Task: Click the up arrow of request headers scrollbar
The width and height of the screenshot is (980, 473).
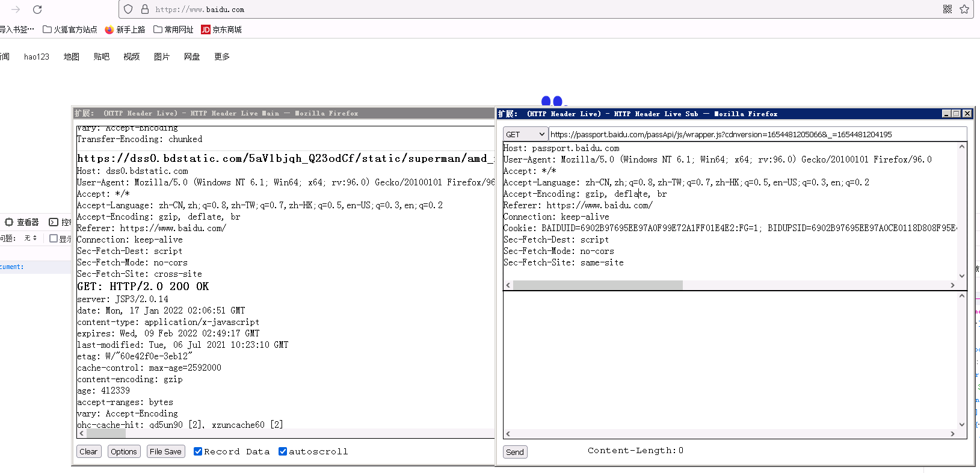Action: 962,147
